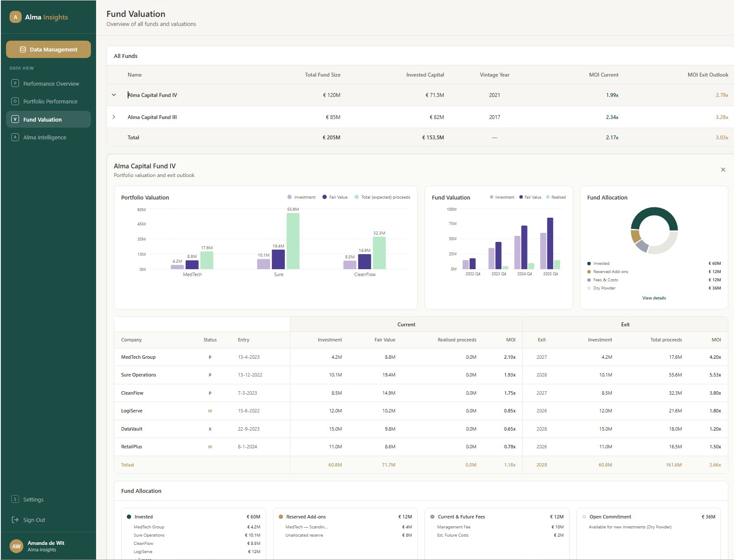Sign Out of the application
This screenshot has width=734, height=560.
[x=48, y=520]
